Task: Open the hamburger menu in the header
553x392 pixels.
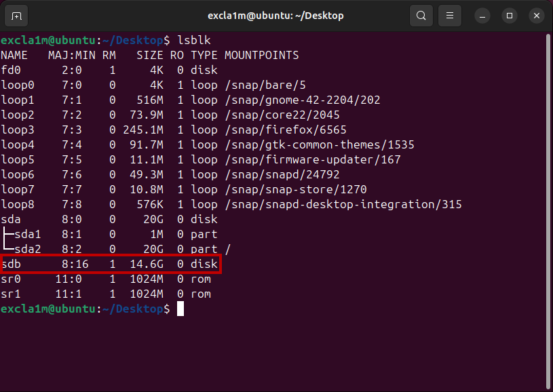Action: point(449,16)
